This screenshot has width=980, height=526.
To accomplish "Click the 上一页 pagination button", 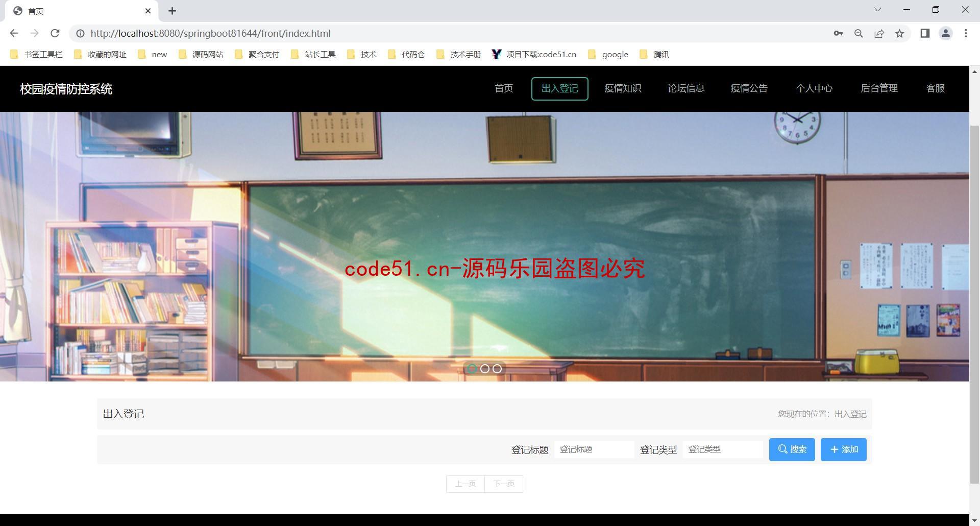I will point(465,484).
